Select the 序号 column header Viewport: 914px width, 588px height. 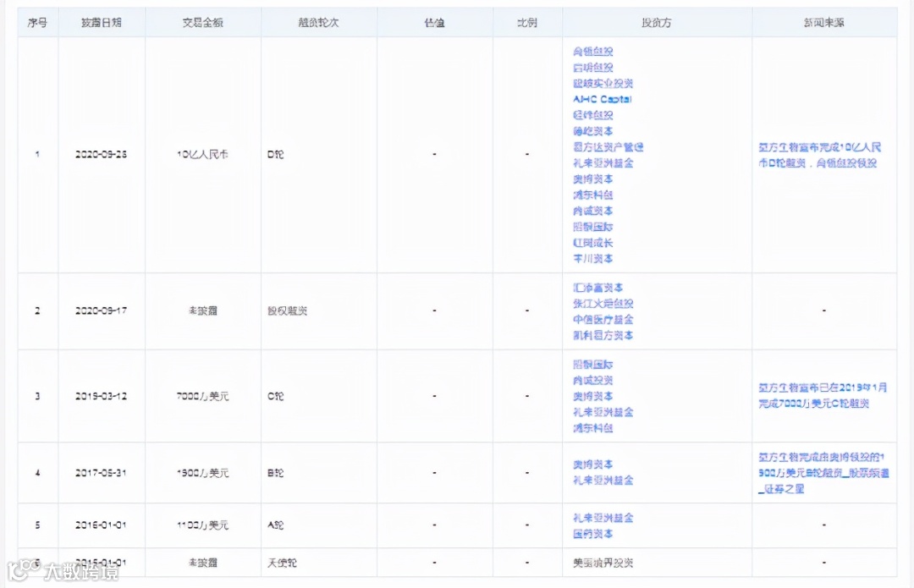(38, 23)
